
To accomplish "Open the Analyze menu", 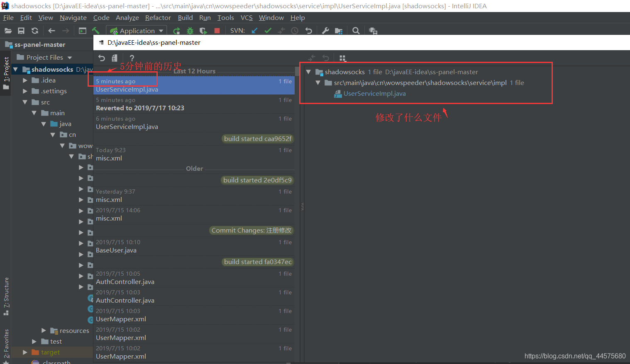I will [127, 17].
